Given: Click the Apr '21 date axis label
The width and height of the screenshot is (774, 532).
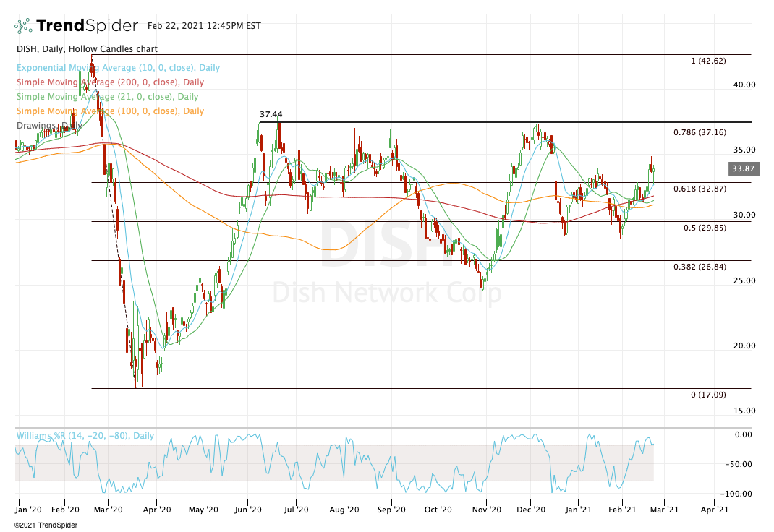Looking at the screenshot, I should [x=714, y=510].
